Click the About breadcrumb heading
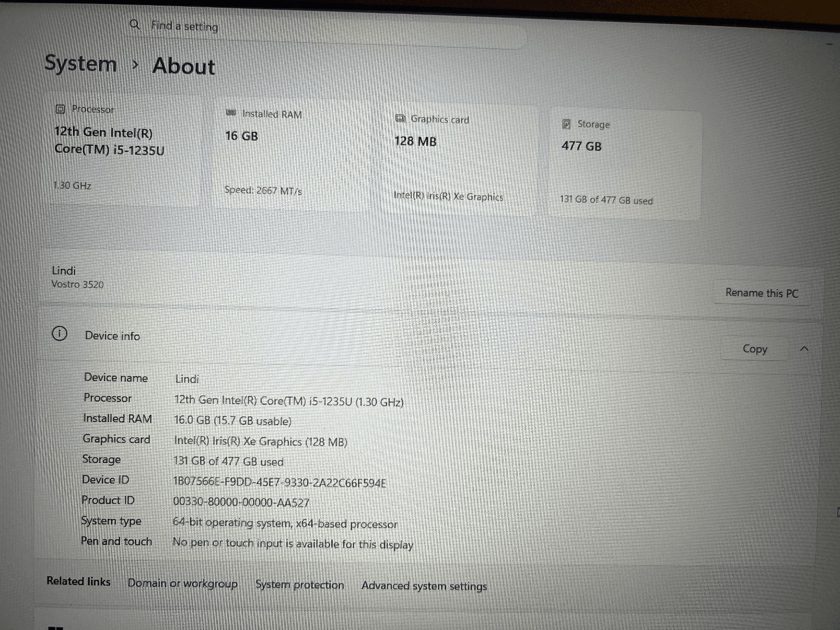 (184, 67)
